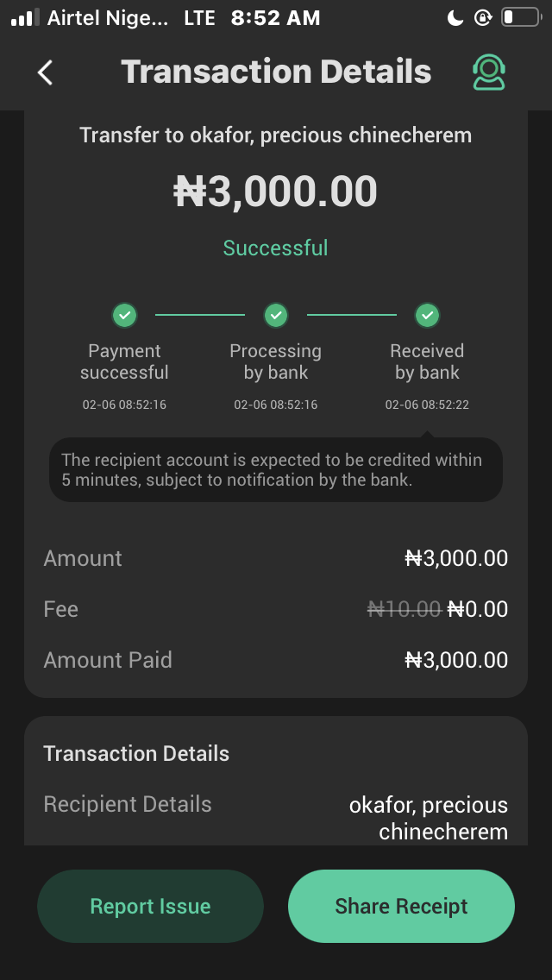
Task: Tap the Processing by bank checkmark
Action: (x=276, y=316)
